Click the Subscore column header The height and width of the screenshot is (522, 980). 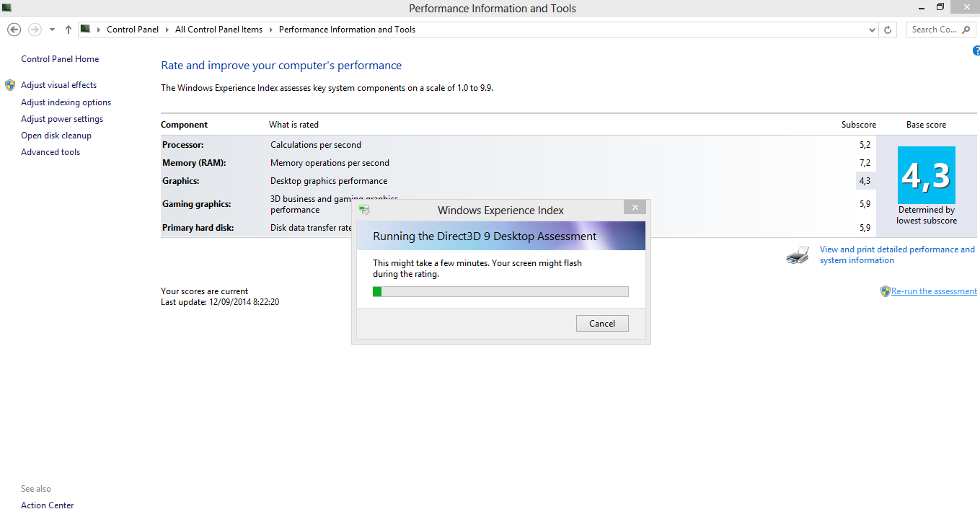(859, 125)
